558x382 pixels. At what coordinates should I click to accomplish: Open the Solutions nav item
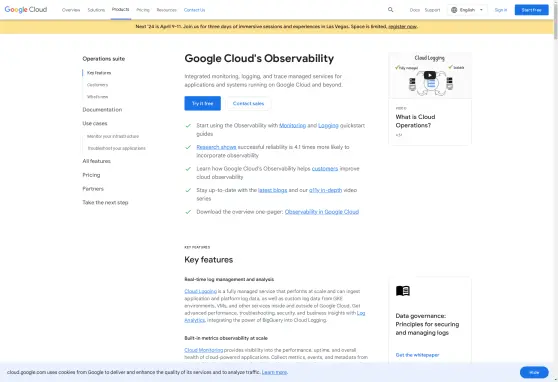(96, 10)
